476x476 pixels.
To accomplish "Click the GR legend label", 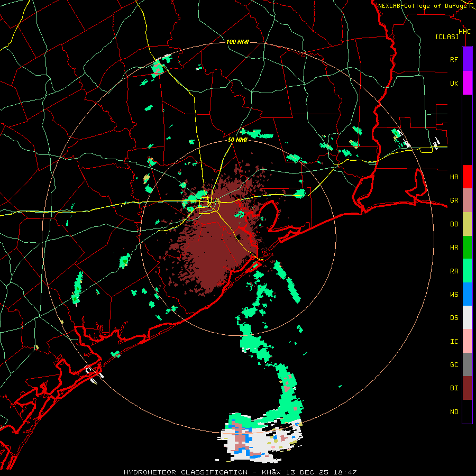I will tap(454, 200).
